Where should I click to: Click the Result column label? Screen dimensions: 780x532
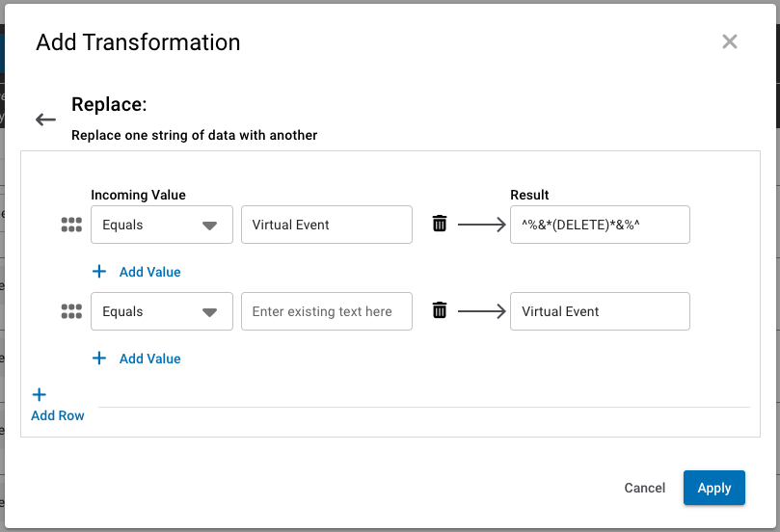pos(529,195)
